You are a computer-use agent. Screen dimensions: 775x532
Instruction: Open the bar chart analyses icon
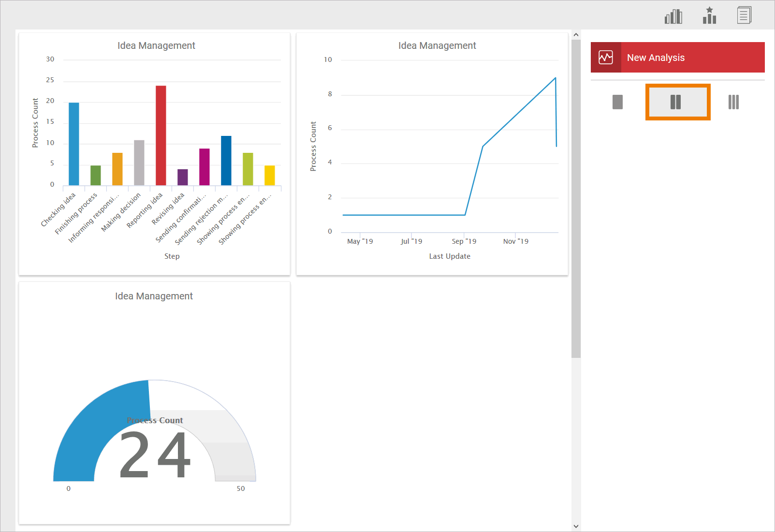pos(673,16)
